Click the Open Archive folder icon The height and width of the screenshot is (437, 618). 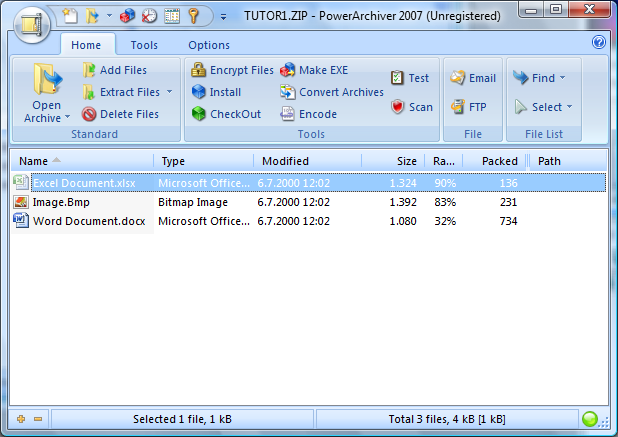point(47,79)
